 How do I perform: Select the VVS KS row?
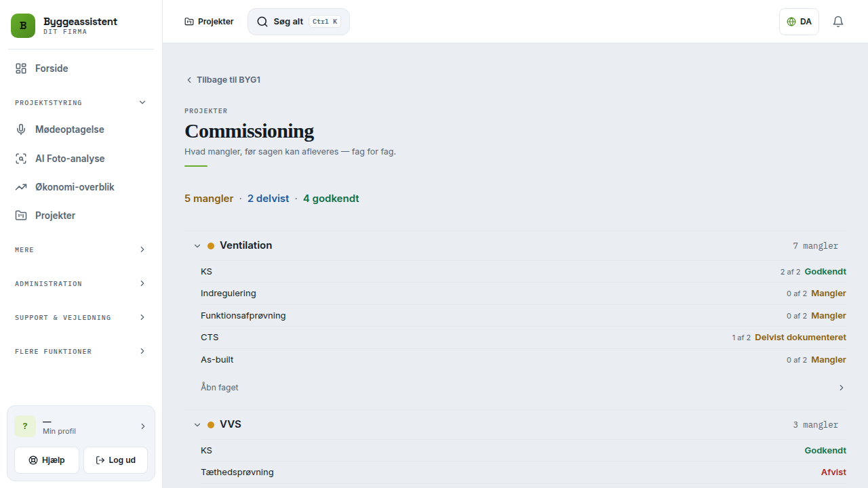click(524, 451)
